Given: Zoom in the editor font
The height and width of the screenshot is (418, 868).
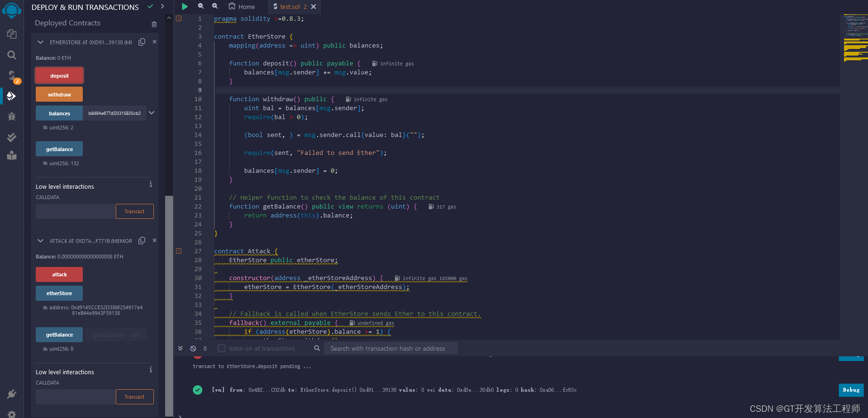Looking at the screenshot, I should [215, 6].
